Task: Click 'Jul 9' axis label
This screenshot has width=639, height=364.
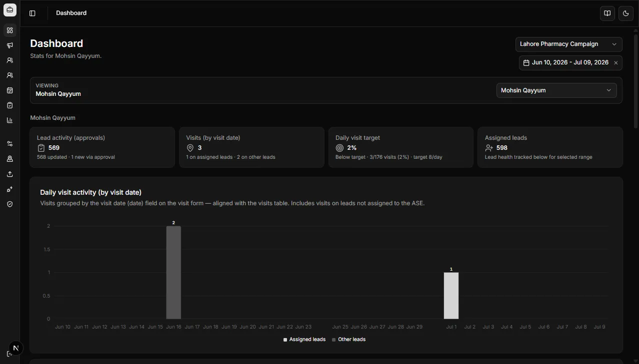Action: point(599,327)
